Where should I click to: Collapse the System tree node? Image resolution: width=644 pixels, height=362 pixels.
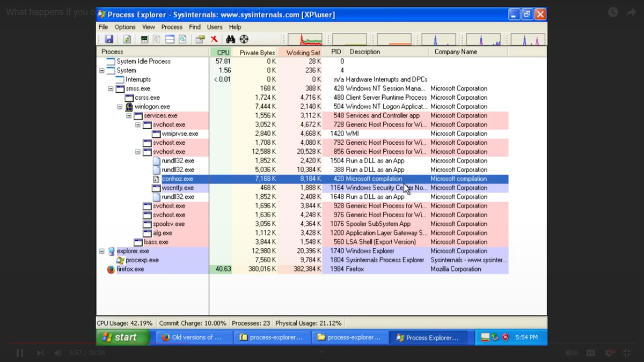102,71
